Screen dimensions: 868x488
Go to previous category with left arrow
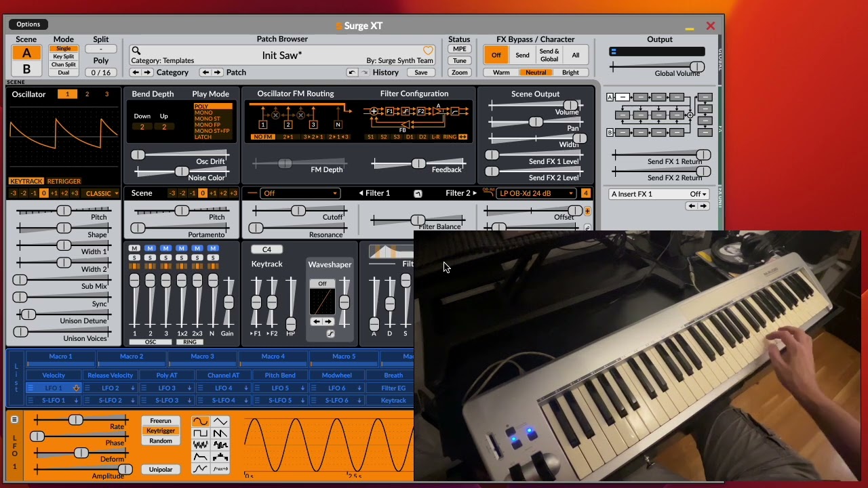pyautogui.click(x=136, y=73)
